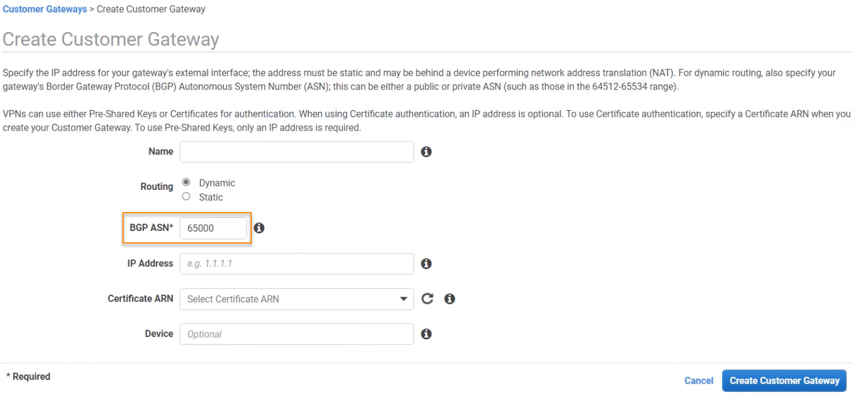Viewport: 868px width, 410px height.
Task: Click the Create Customer Gateway breadcrumb segment
Action: 150,9
